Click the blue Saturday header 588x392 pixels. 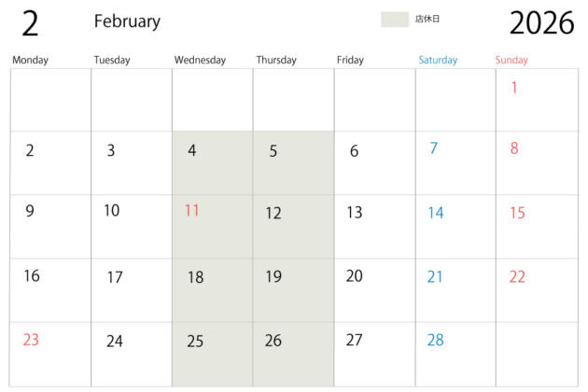(x=438, y=61)
